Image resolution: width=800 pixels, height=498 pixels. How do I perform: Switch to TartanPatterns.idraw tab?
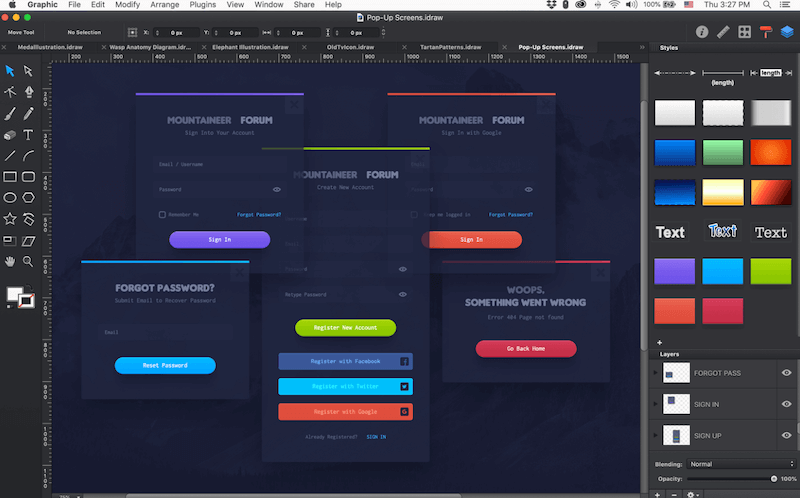[451, 47]
